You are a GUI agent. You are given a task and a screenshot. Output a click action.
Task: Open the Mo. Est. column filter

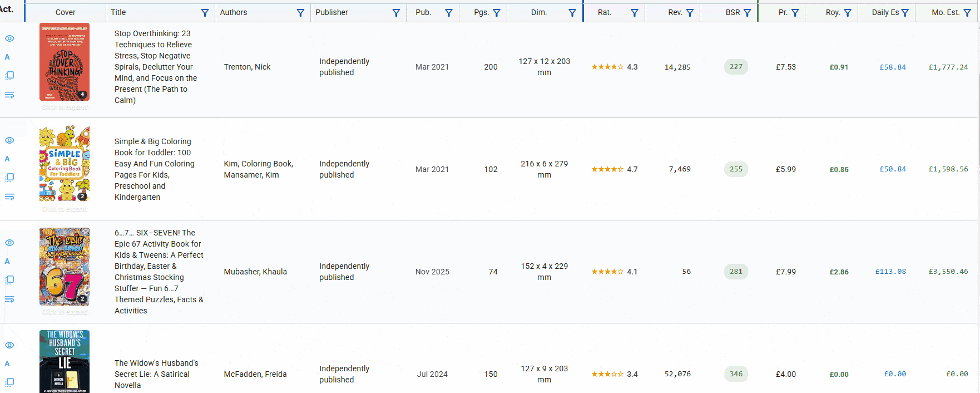(967, 12)
